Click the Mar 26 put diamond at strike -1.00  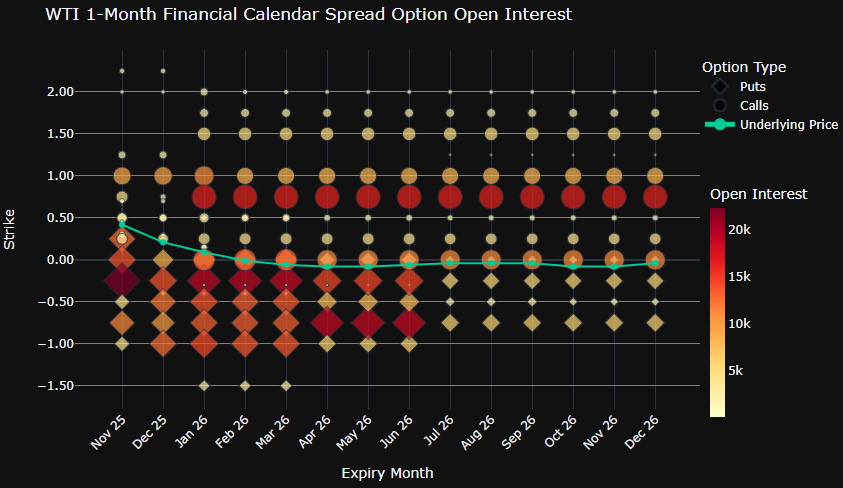(x=286, y=343)
